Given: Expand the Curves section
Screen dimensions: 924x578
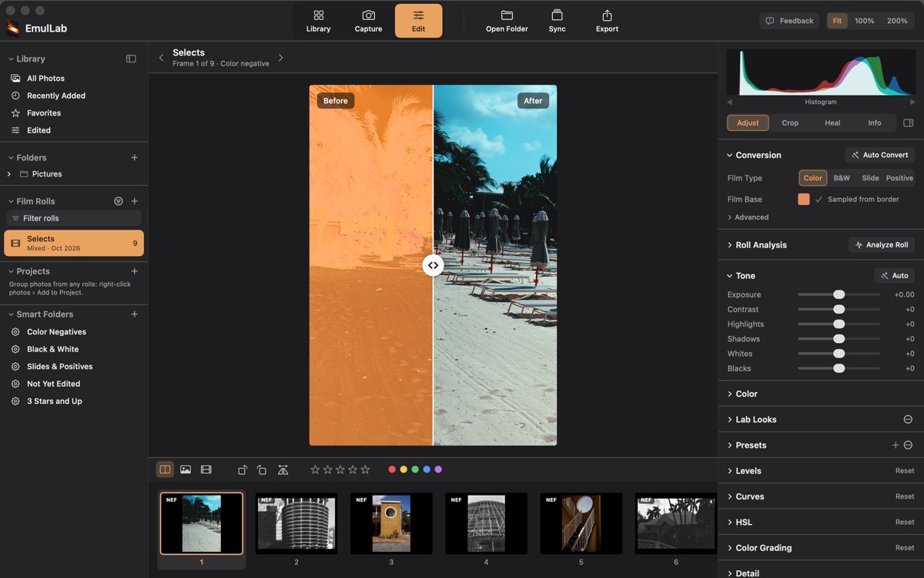Looking at the screenshot, I should click(x=729, y=496).
